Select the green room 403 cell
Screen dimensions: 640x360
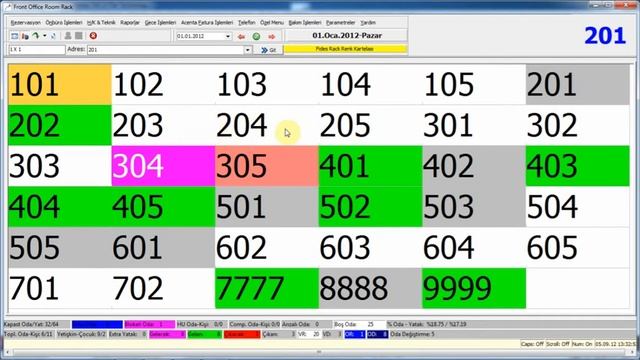[x=578, y=166]
